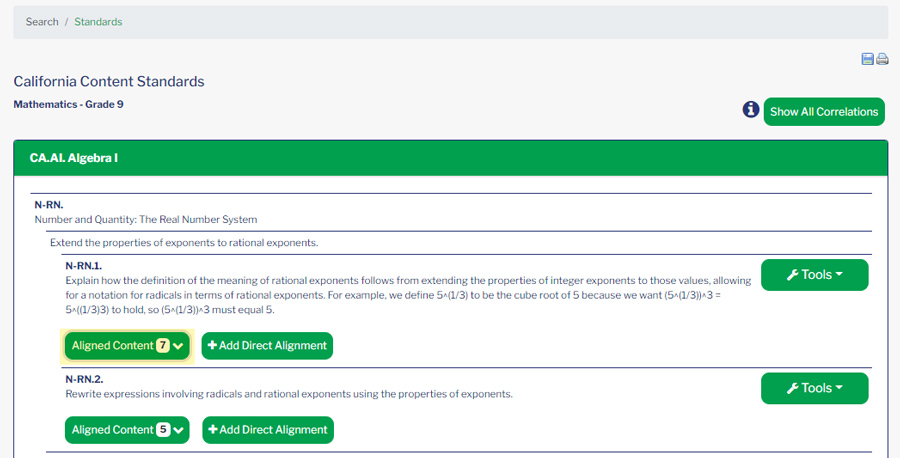Click the count badge showing 7

(162, 346)
